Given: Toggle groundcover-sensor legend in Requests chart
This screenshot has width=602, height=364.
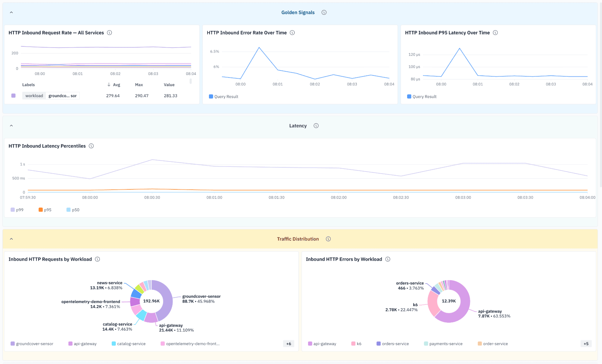Looking at the screenshot, I should click(32, 344).
